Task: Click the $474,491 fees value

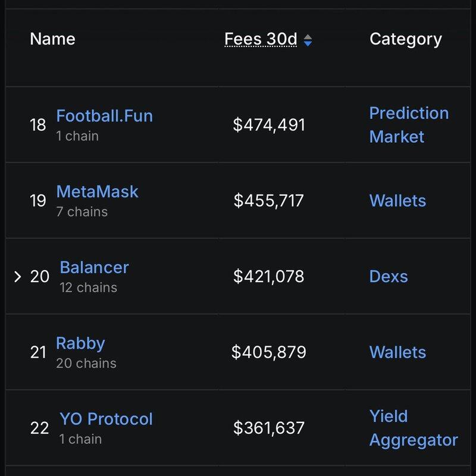Action: click(269, 125)
